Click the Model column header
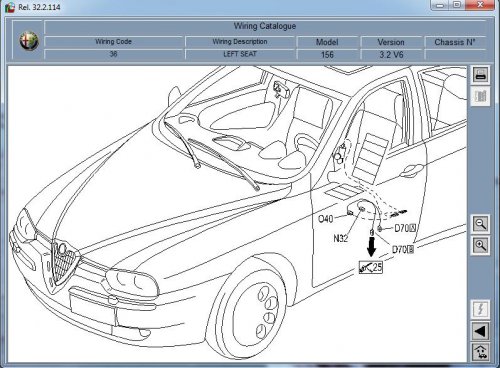The height and width of the screenshot is (368, 500). point(327,42)
